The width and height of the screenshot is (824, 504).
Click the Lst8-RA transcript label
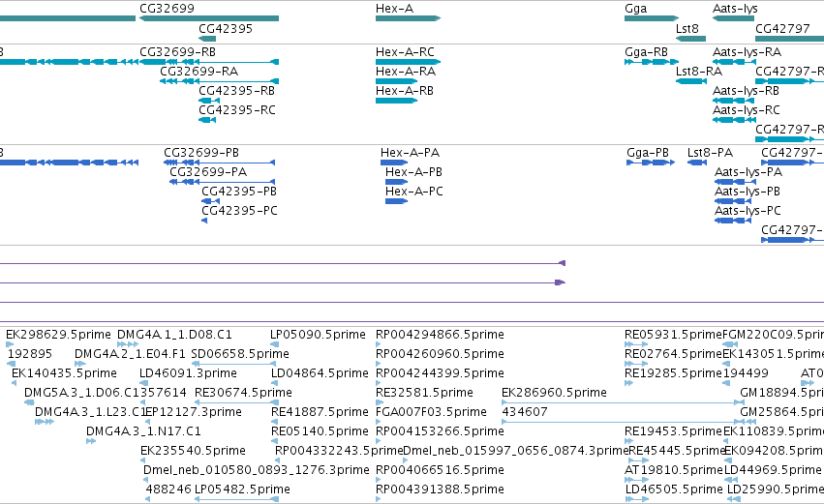tap(698, 72)
